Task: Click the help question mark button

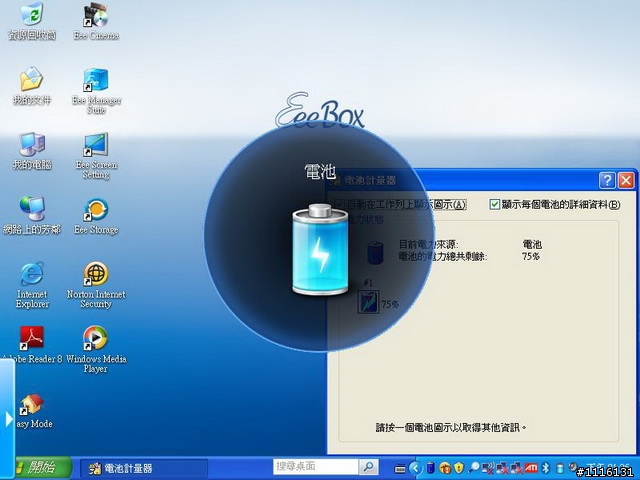Action: coord(607,180)
